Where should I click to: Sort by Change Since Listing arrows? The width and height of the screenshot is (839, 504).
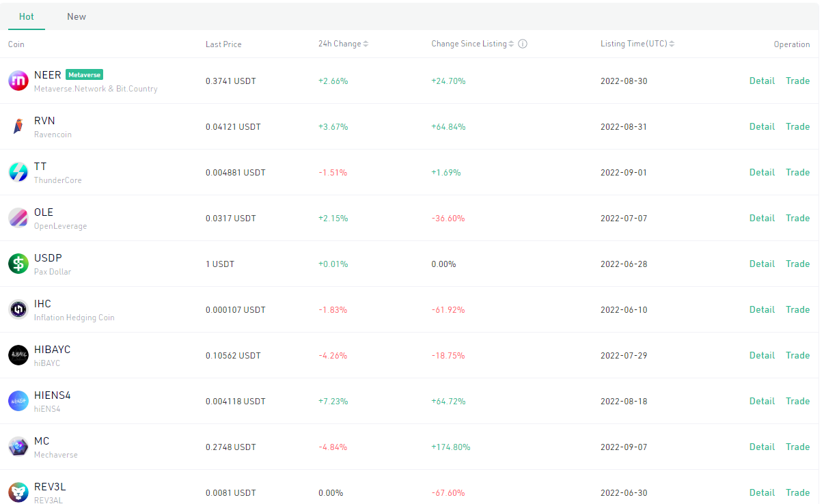[x=512, y=44]
